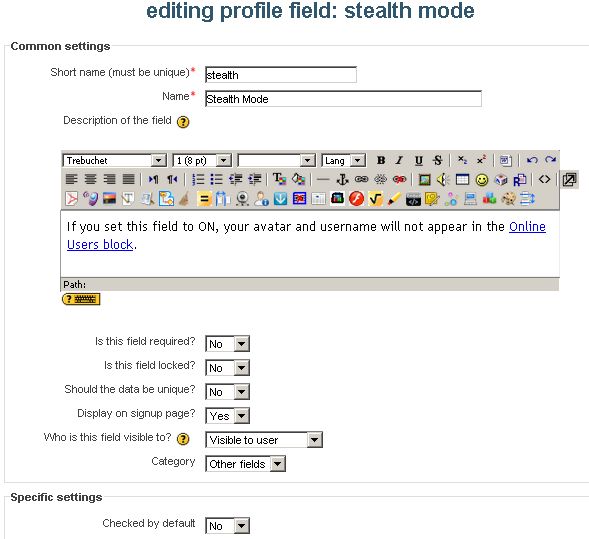Insert anchor into text

[342, 180]
